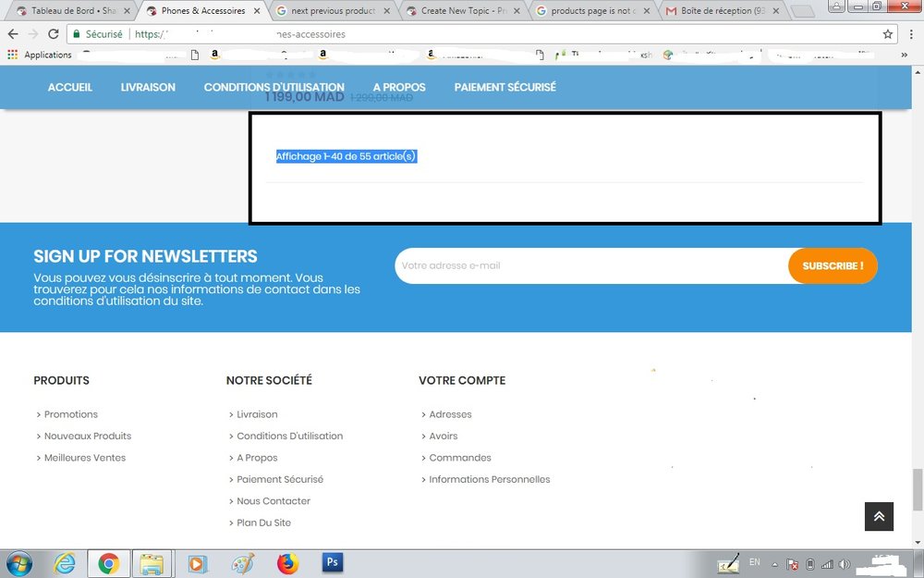
Task: Click the battery power tray icon
Action: [x=809, y=564]
